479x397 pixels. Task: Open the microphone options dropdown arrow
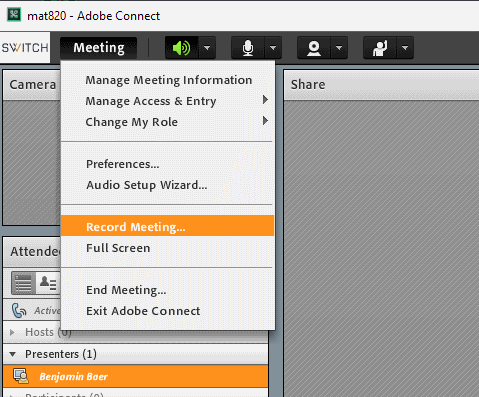point(273,48)
